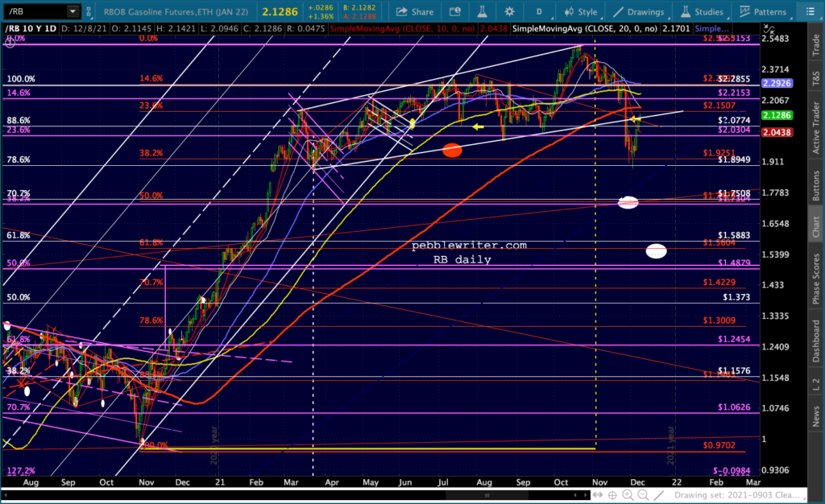Toggle the Trade side panel tab
Screen dimensions: 825x504
tap(816, 44)
